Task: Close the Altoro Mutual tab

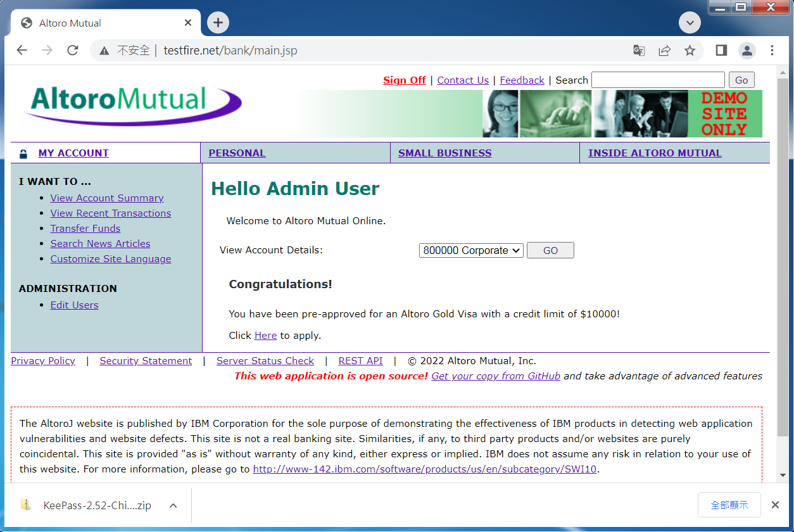Action: [188, 23]
